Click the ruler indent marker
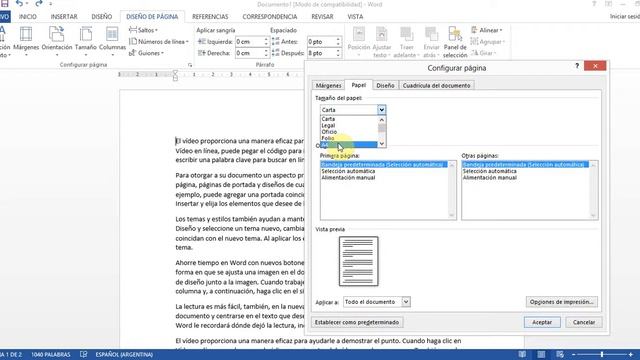 pos(175,76)
